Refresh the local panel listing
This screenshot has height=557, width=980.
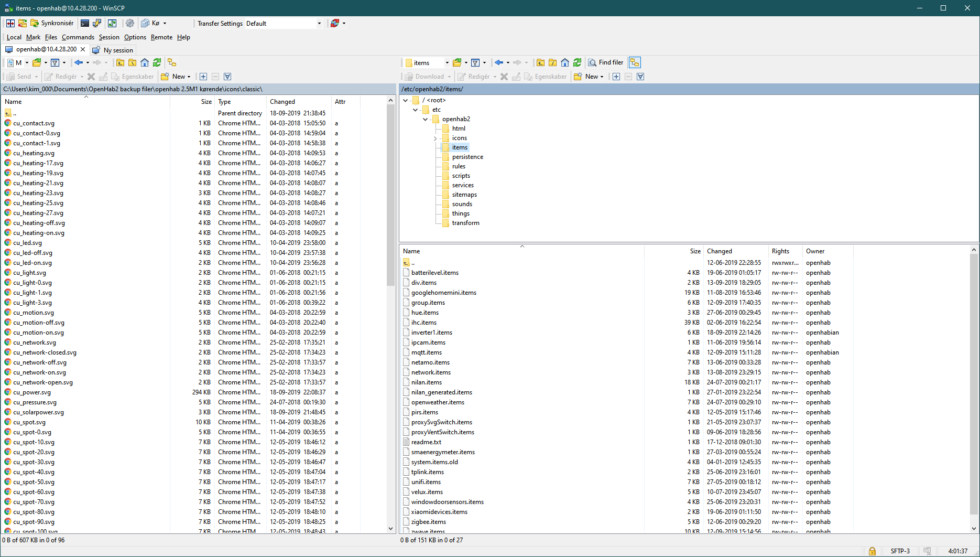[x=157, y=62]
